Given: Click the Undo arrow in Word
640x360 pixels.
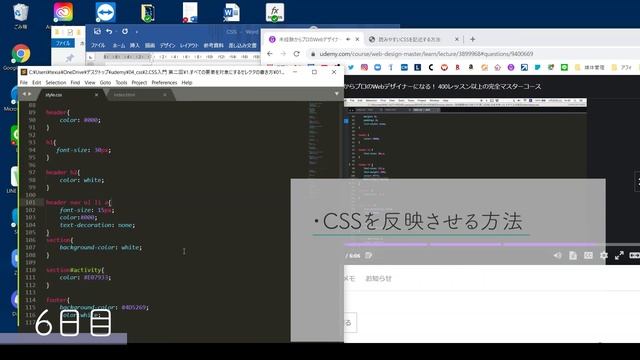Looking at the screenshot, I should pyautogui.click(x=109, y=31).
